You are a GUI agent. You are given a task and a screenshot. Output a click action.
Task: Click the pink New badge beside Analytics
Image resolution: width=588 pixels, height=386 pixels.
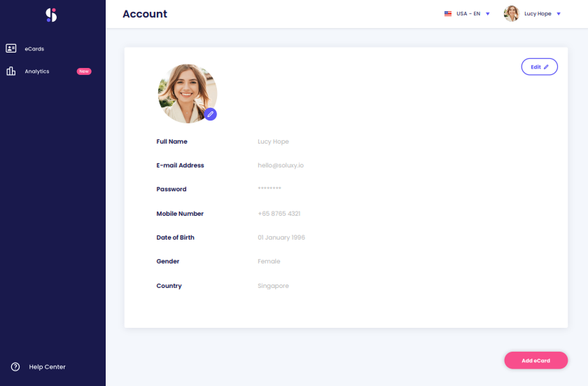point(84,71)
